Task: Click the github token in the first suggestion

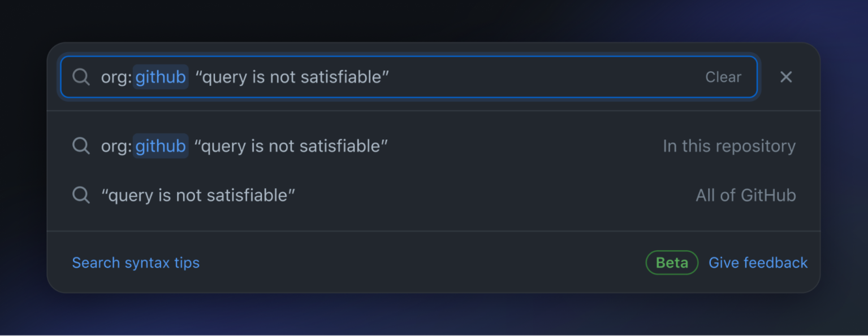Action: tap(161, 146)
